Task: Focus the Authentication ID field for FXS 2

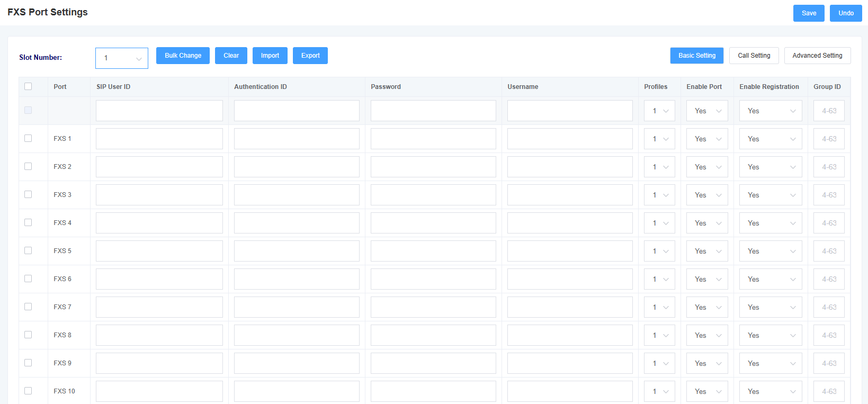Action: (297, 167)
